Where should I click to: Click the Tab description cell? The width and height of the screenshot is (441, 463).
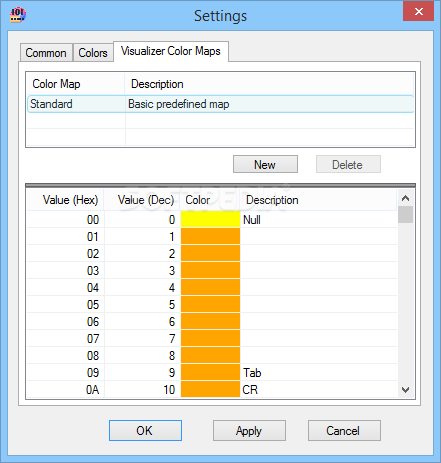tap(319, 372)
